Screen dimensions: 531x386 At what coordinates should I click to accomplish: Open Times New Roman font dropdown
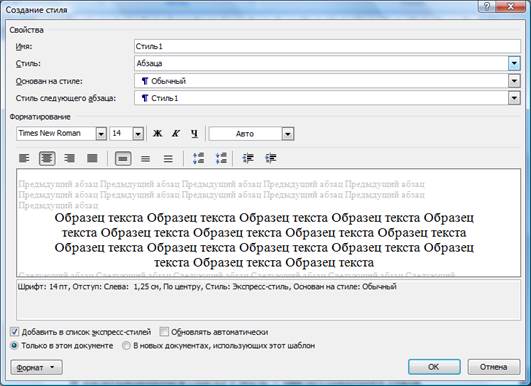101,134
